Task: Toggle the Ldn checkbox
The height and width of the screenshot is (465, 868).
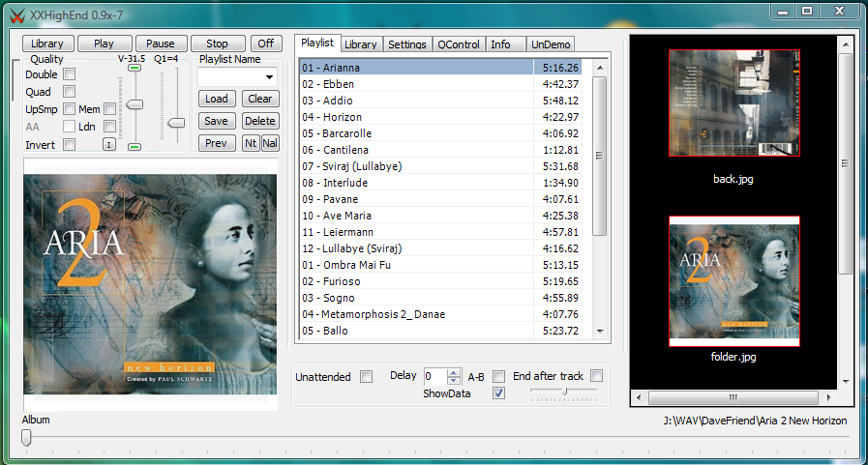Action: tap(109, 127)
